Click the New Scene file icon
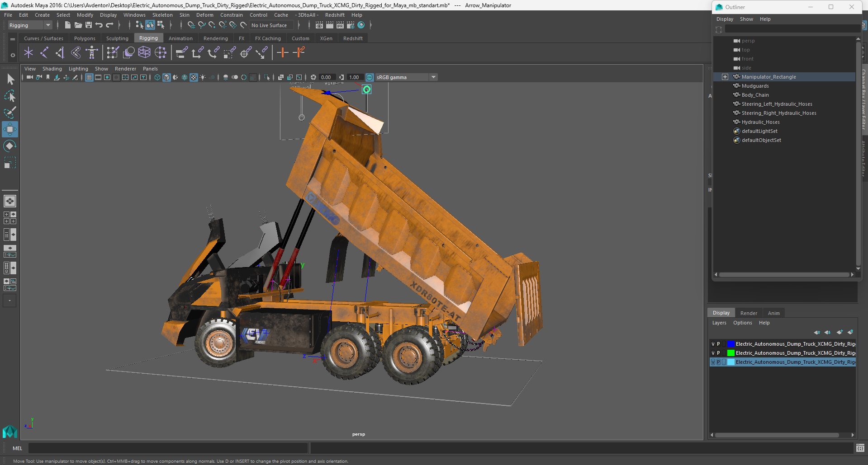 [x=67, y=25]
